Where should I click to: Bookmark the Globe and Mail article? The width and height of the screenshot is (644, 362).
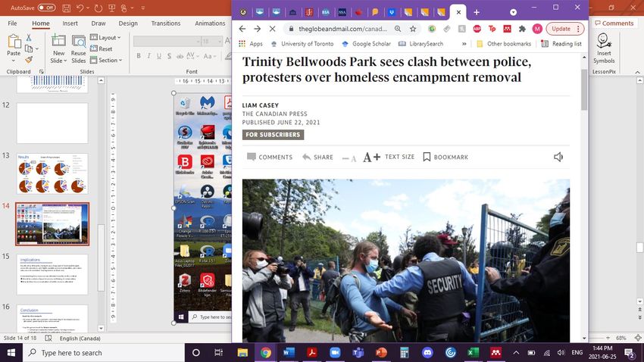point(445,157)
